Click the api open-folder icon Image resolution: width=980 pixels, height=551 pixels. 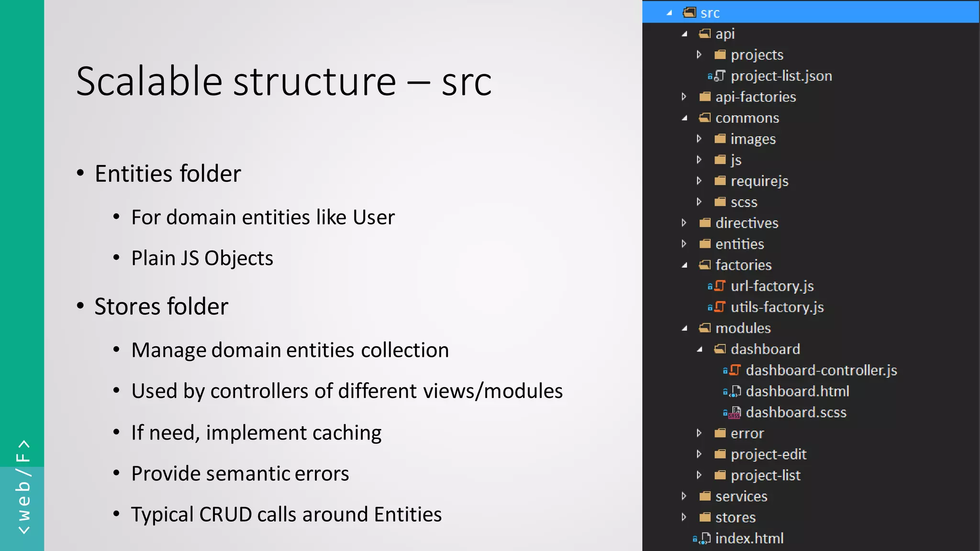pyautogui.click(x=704, y=33)
